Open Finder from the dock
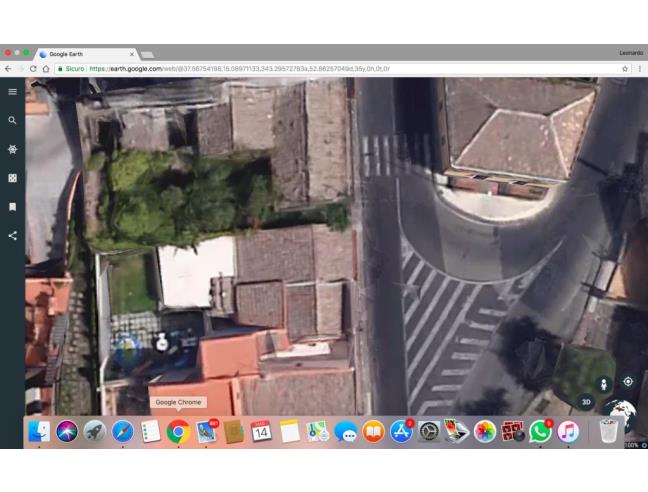648x492 pixels. 39,432
